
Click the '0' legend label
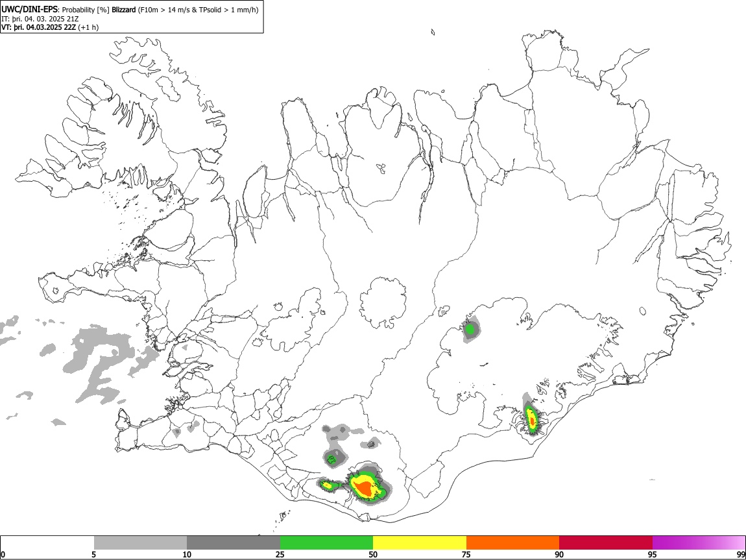(x=3, y=554)
